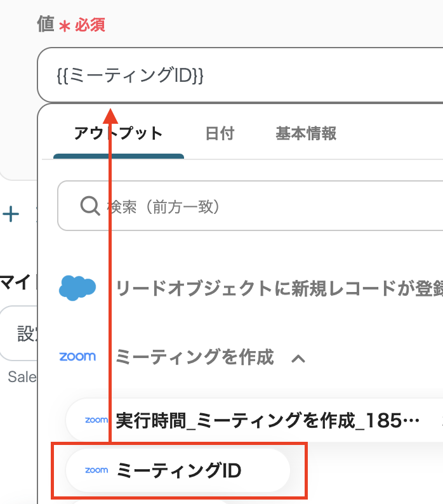The height and width of the screenshot is (504, 443).
Task: Click the Salesforce cloud icon
Action: (x=77, y=288)
